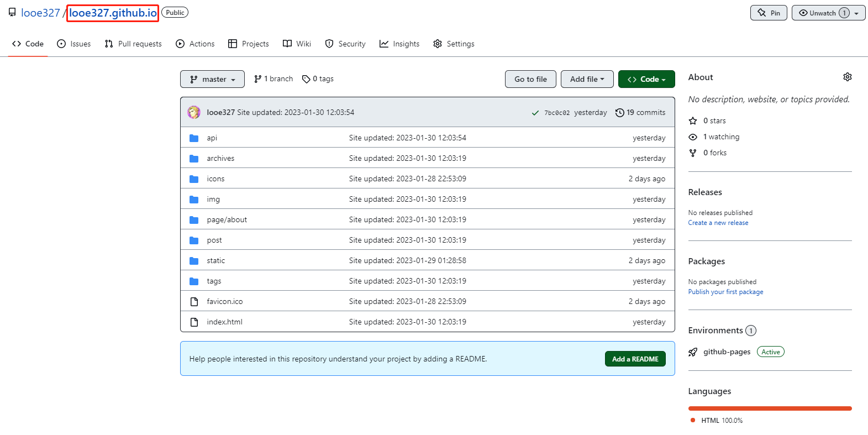Open the api folder
Screen dimensions: 868x435
click(212, 138)
